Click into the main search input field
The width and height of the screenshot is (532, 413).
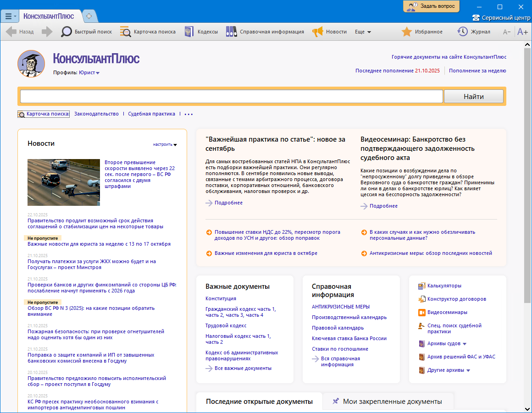231,97
